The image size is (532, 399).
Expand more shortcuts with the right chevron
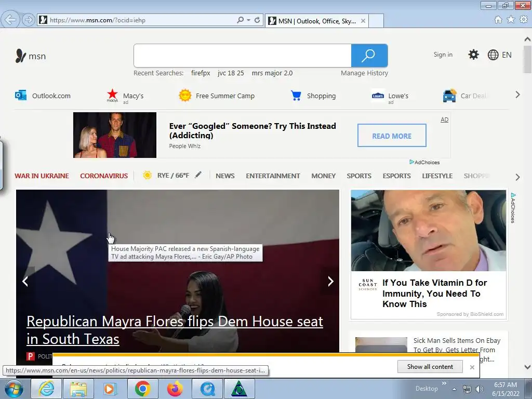click(517, 95)
